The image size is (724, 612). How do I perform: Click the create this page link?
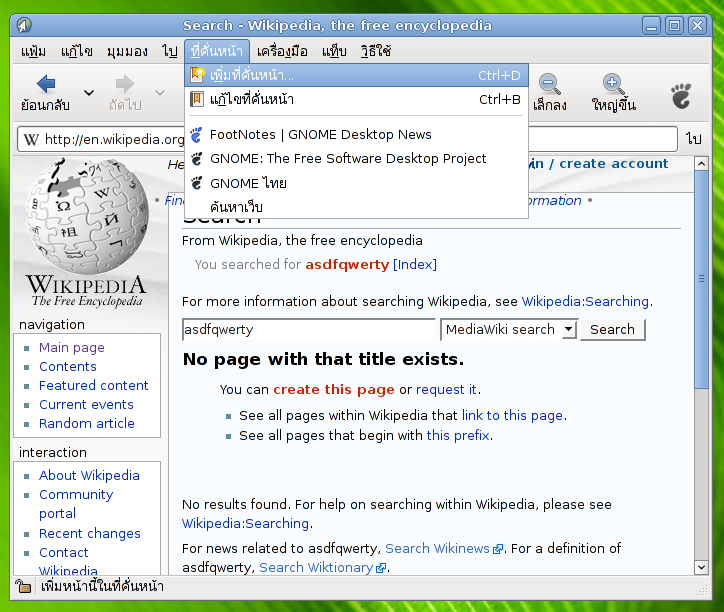pyautogui.click(x=334, y=390)
